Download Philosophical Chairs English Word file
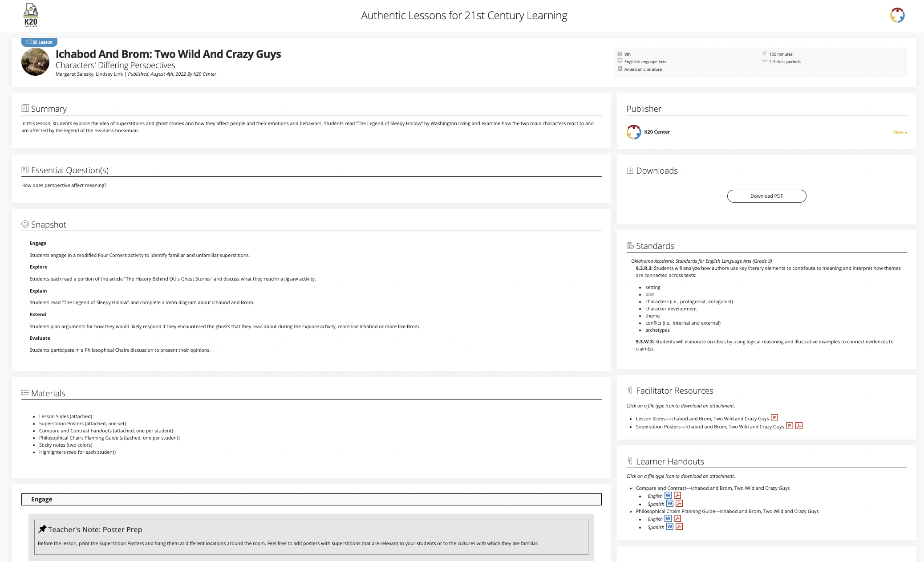 pyautogui.click(x=668, y=518)
